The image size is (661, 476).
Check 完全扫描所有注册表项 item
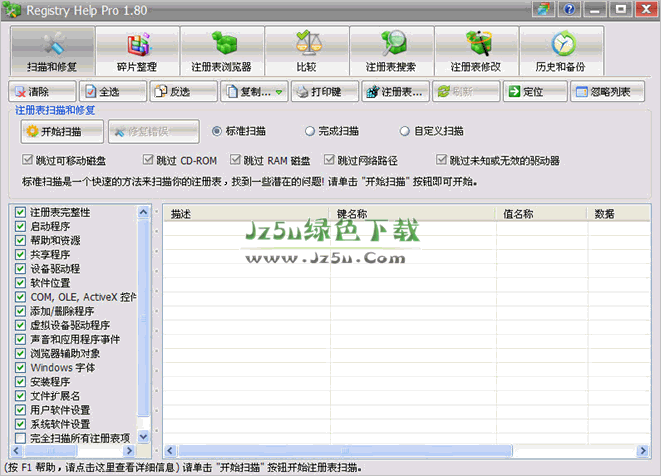pyautogui.click(x=20, y=438)
